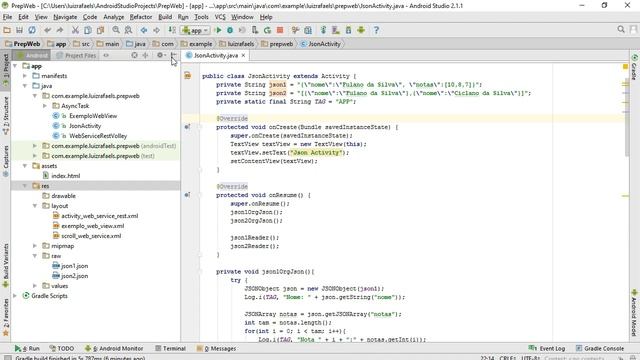Open the Android Monitor tool window
Screen dimensions: 640x360
(114, 348)
